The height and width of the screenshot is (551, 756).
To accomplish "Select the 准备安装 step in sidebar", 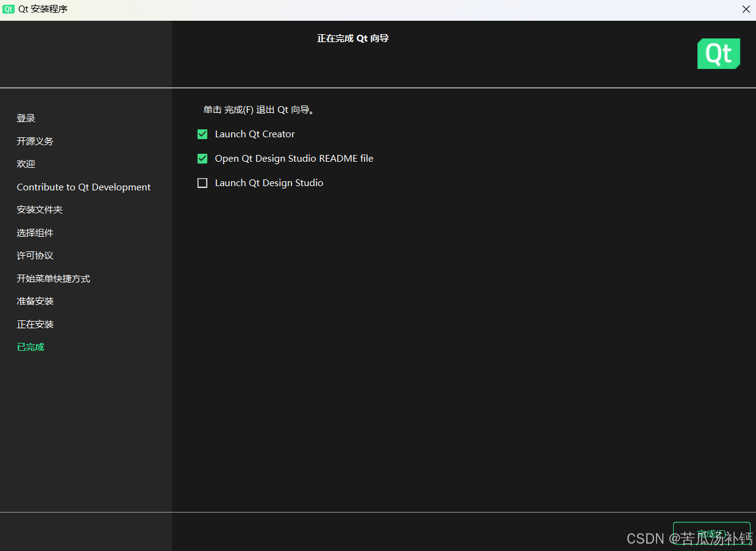I will [35, 301].
